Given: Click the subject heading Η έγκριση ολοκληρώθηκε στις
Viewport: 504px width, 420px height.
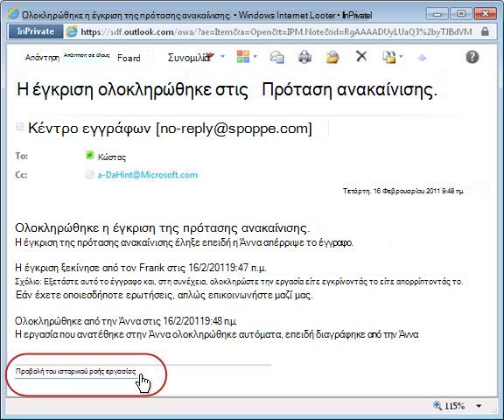Looking at the screenshot, I should (132, 89).
